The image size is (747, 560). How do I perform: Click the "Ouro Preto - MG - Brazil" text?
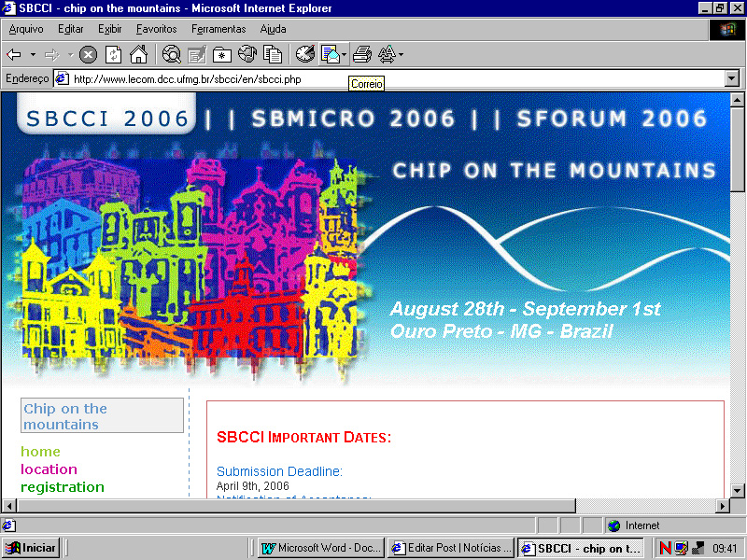coord(501,331)
